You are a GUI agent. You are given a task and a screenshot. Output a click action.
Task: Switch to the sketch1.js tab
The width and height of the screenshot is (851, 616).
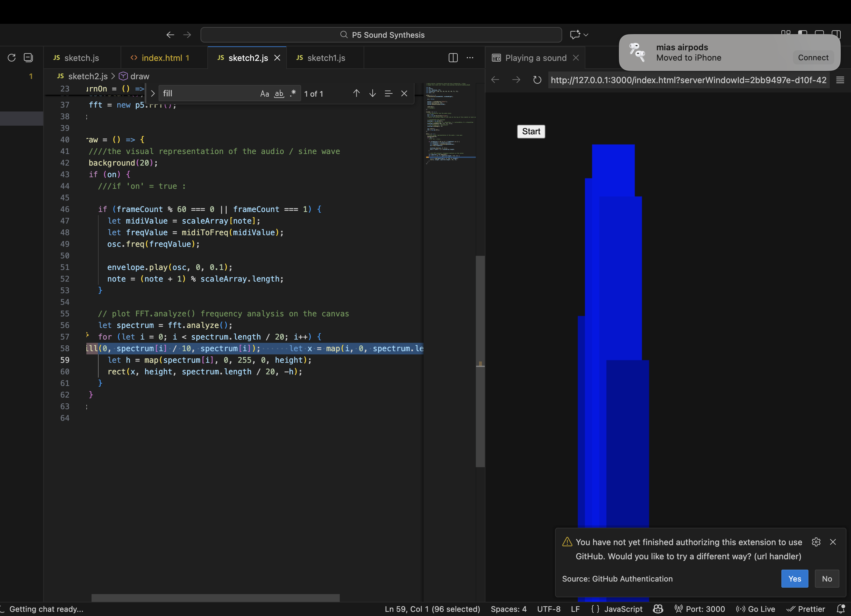click(x=325, y=58)
